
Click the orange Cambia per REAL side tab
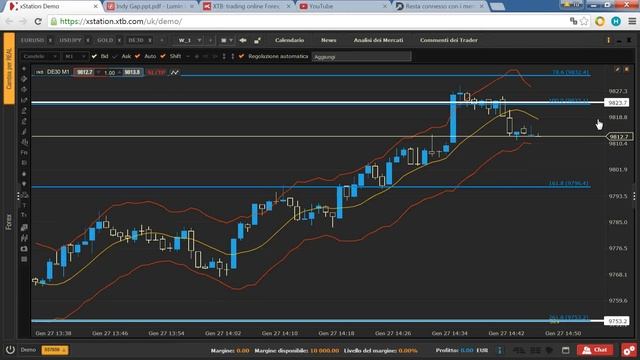[x=9, y=69]
